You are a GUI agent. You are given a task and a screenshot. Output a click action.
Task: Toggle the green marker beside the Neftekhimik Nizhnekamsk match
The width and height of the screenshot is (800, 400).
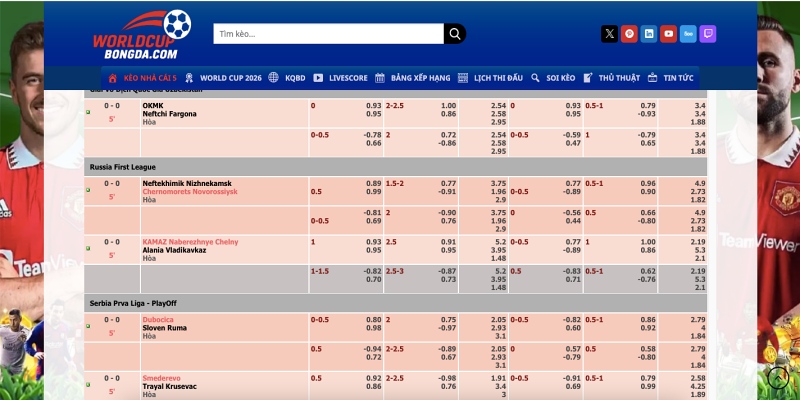[88, 190]
